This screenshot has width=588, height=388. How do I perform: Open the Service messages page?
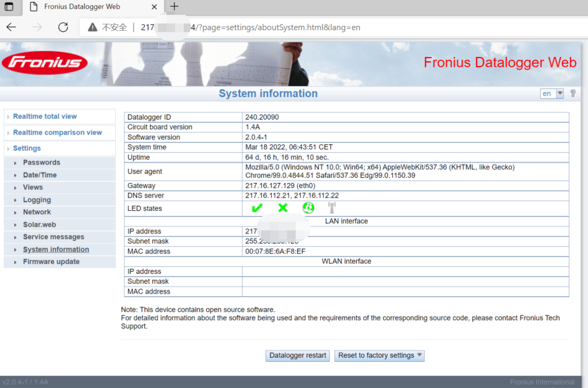[54, 237]
